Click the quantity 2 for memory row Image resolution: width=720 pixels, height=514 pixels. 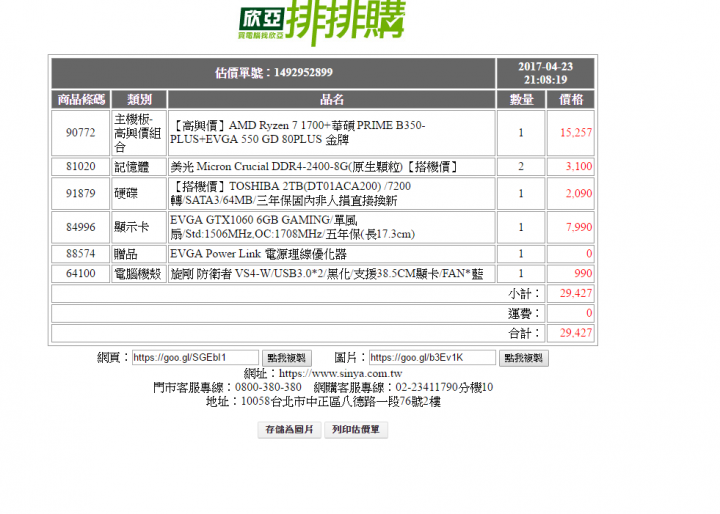(x=521, y=166)
